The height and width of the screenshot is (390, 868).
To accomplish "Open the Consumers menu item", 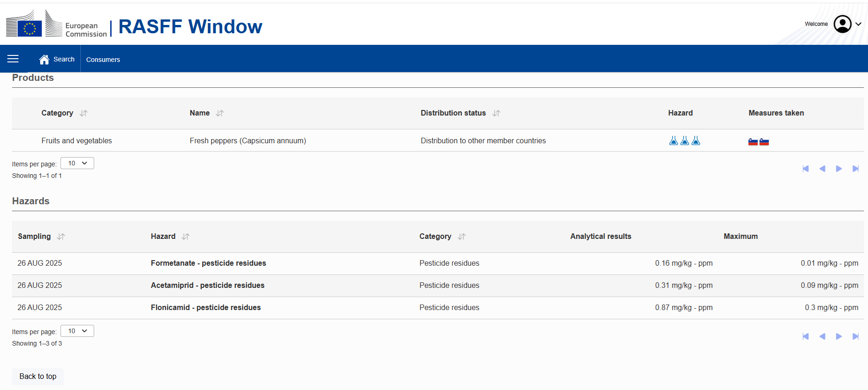I will pyautogui.click(x=103, y=60).
